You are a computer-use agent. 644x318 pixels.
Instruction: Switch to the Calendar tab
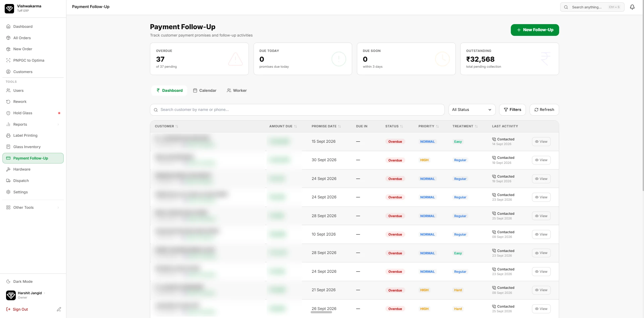(x=205, y=90)
